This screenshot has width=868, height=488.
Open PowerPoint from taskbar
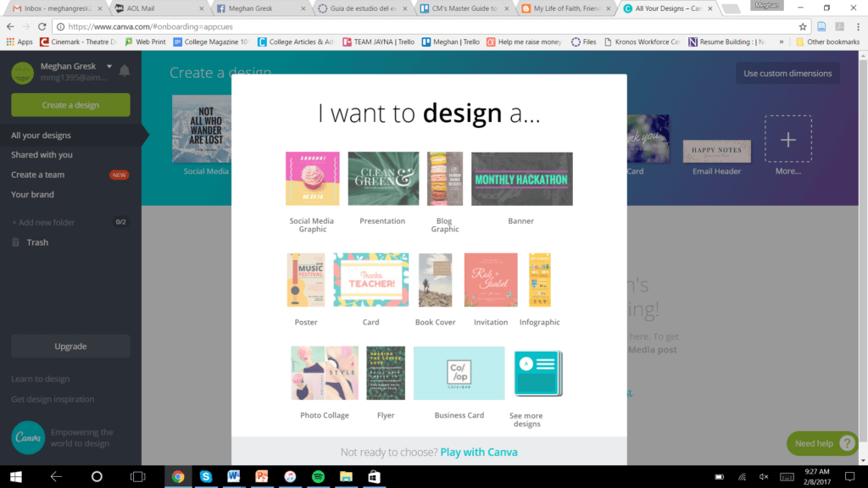tap(262, 476)
